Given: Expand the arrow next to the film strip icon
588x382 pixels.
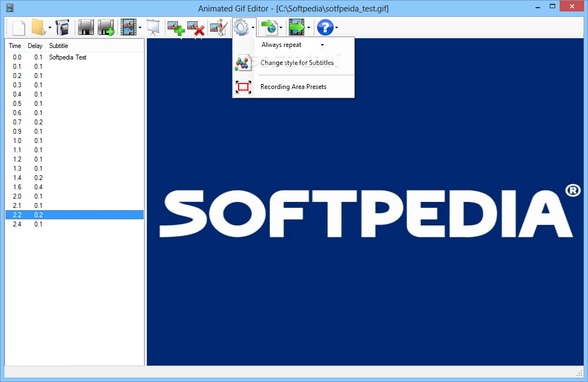Looking at the screenshot, I should pyautogui.click(x=140, y=27).
